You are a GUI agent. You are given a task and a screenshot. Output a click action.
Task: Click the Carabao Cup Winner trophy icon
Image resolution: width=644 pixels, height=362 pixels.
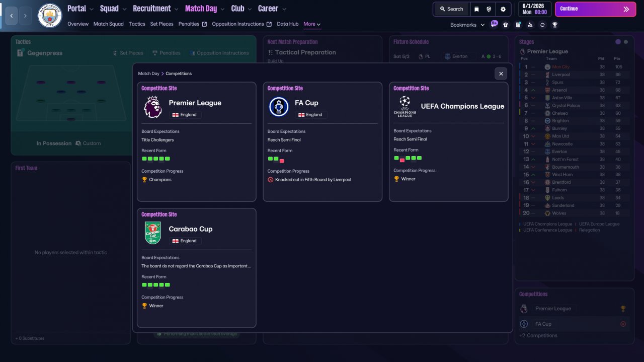tap(144, 306)
